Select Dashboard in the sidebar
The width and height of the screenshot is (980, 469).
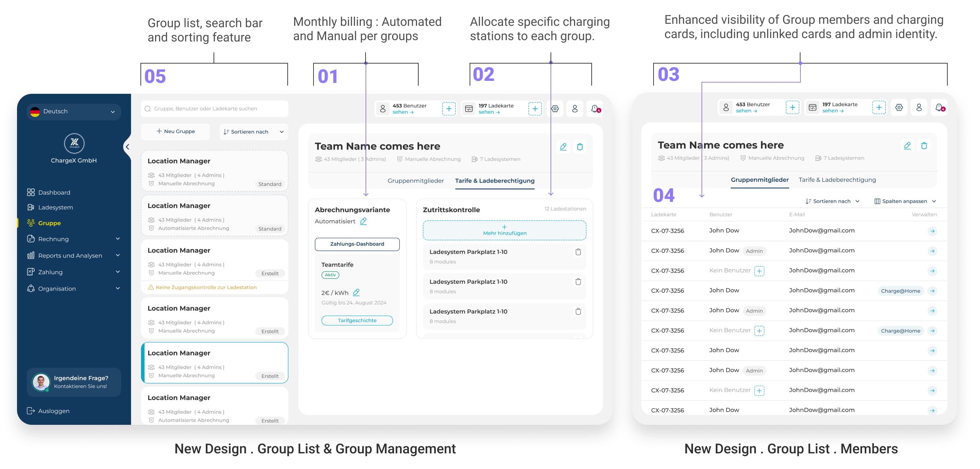pos(54,192)
